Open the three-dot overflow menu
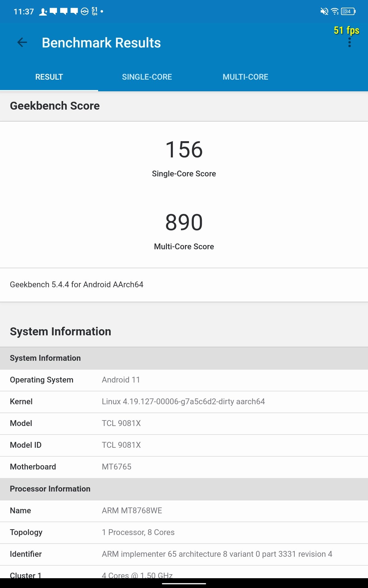 click(x=349, y=42)
